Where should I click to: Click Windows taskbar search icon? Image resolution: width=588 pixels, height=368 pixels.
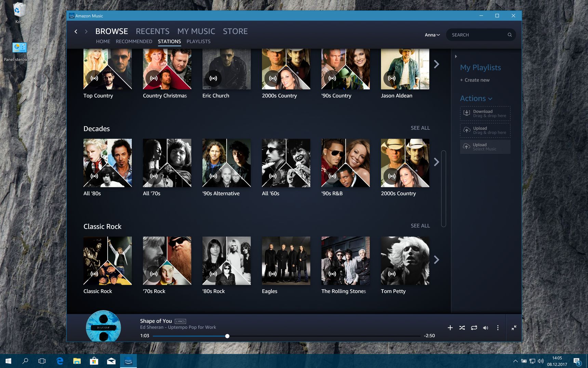(x=25, y=361)
